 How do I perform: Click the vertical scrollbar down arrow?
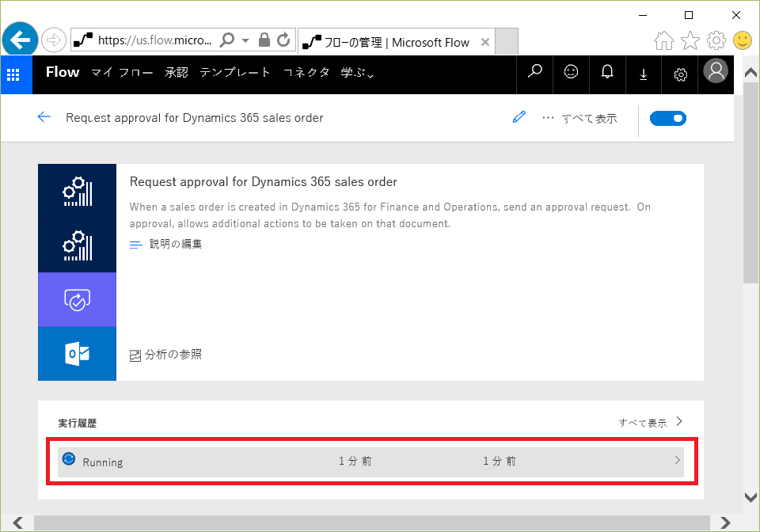(x=750, y=497)
